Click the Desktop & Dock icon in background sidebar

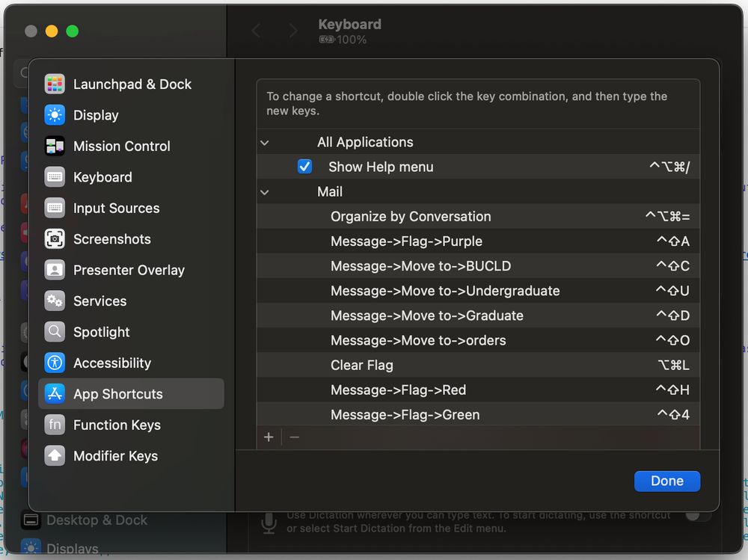[x=31, y=520]
